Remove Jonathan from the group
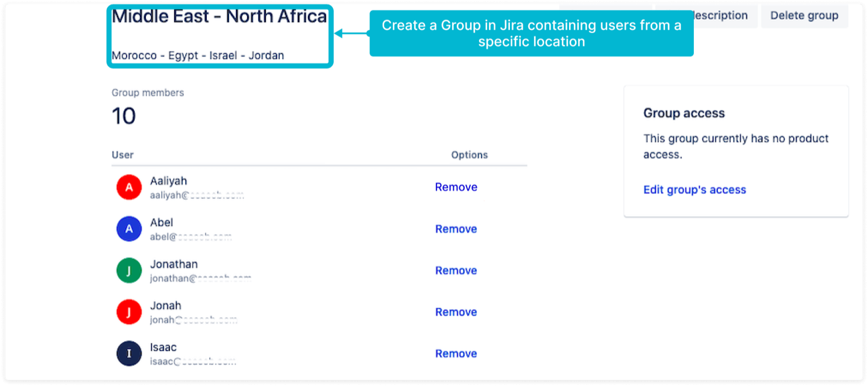The image size is (868, 386). (456, 270)
